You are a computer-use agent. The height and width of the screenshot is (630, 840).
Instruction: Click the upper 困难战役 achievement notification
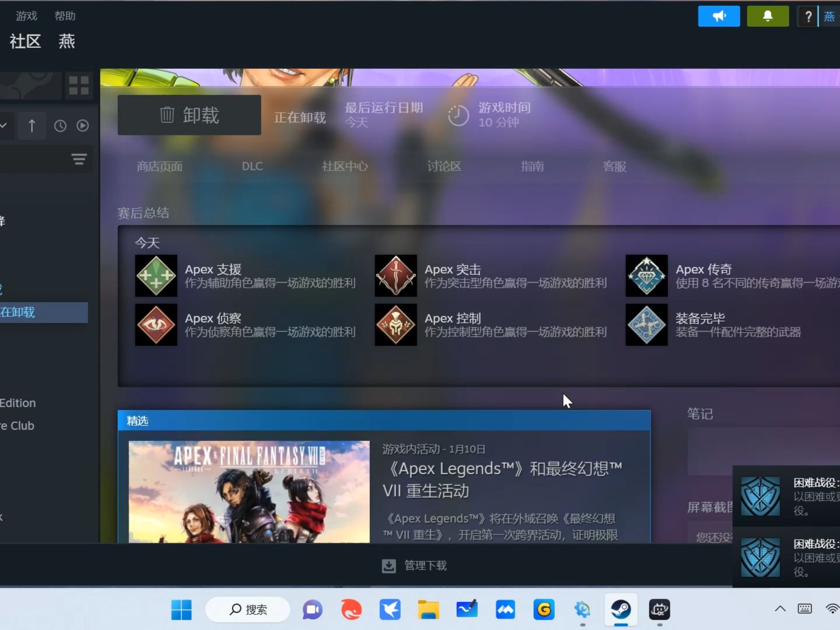tap(786, 496)
